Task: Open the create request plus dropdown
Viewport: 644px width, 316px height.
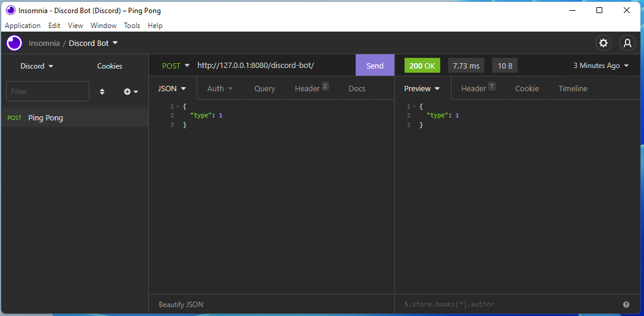Action: coord(131,92)
